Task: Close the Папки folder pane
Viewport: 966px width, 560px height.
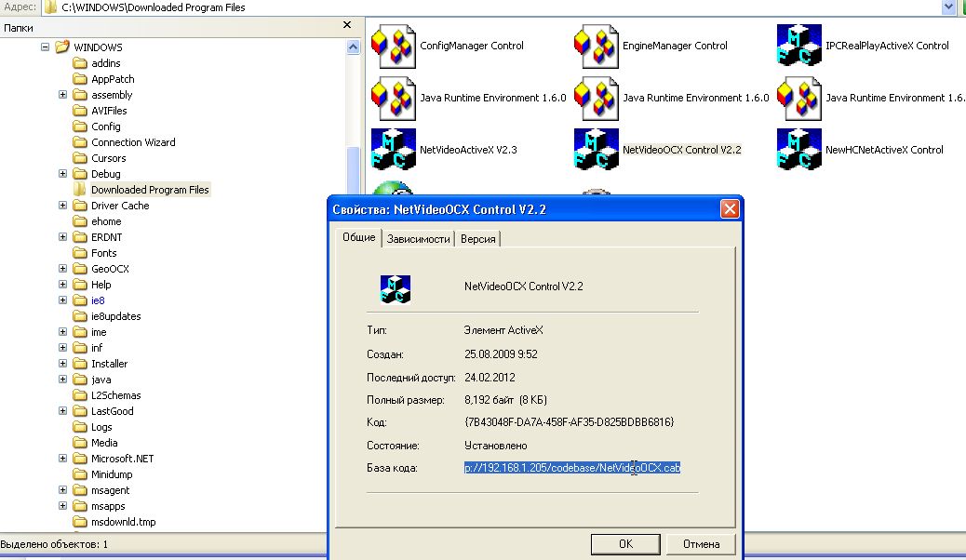Action: [347, 25]
